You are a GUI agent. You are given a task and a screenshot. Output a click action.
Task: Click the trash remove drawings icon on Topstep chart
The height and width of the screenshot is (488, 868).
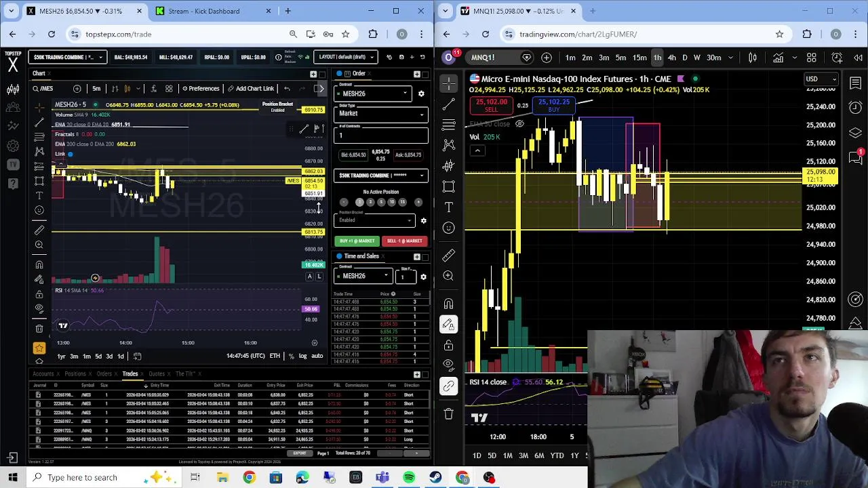point(39,329)
